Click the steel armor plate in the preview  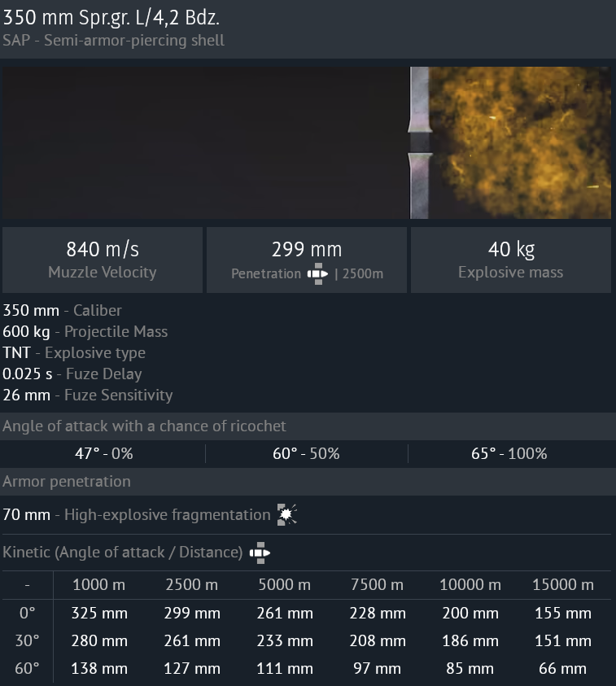coord(418,142)
